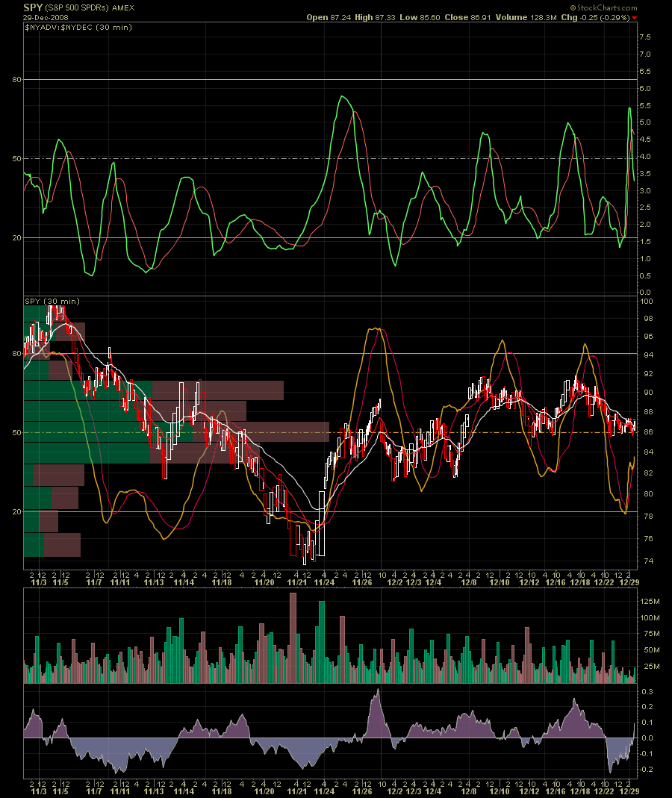Click the Open 87.24 value
Image resolution: width=672 pixels, height=798 pixels.
(329, 17)
